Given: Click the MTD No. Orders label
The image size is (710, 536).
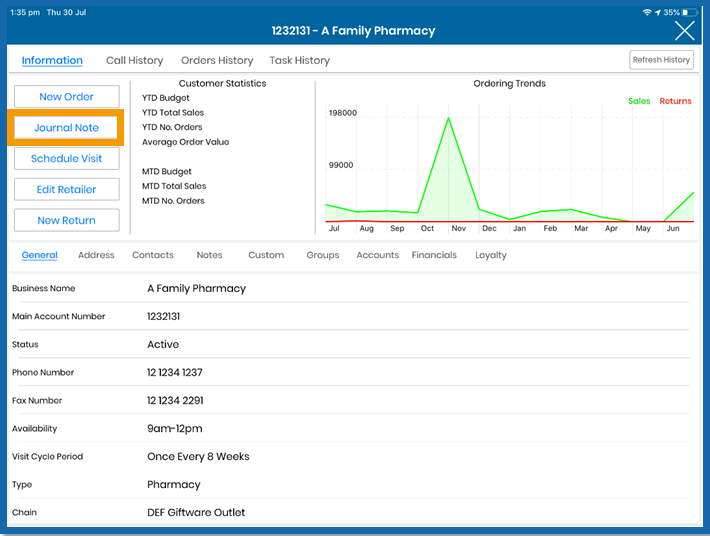Looking at the screenshot, I should pos(173,201).
